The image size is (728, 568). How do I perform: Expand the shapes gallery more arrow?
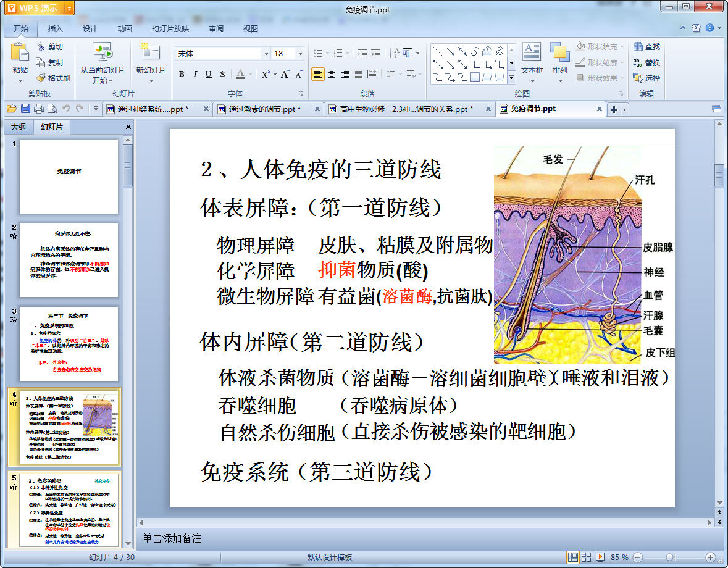pos(512,78)
